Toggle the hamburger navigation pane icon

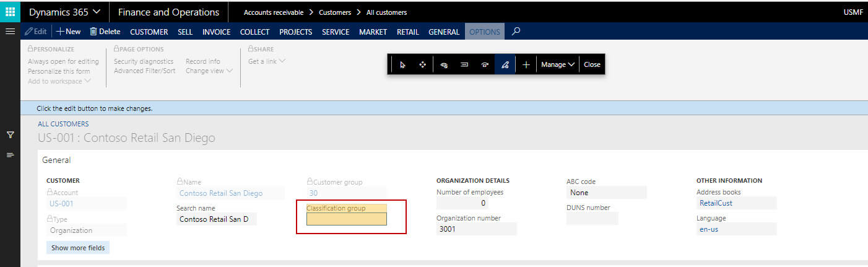(10, 31)
